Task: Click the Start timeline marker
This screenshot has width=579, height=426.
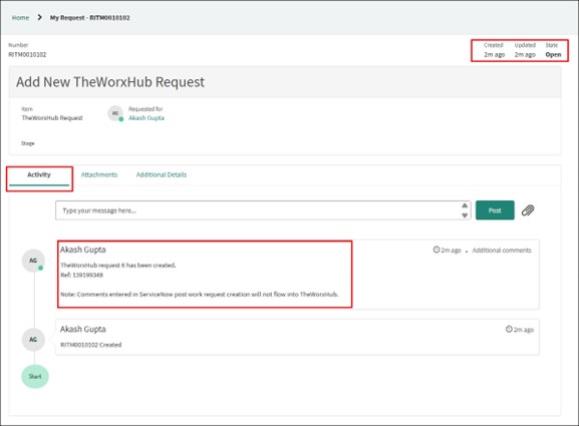Action: tap(35, 377)
